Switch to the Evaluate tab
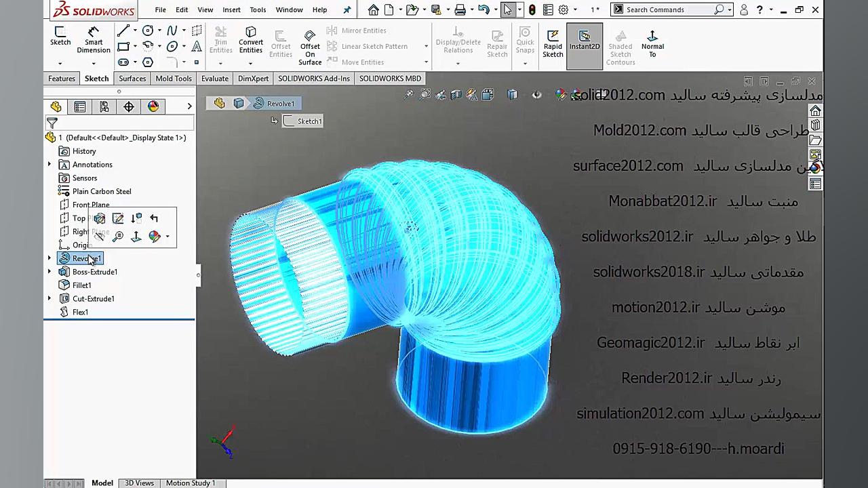The image size is (868, 488). [x=215, y=79]
